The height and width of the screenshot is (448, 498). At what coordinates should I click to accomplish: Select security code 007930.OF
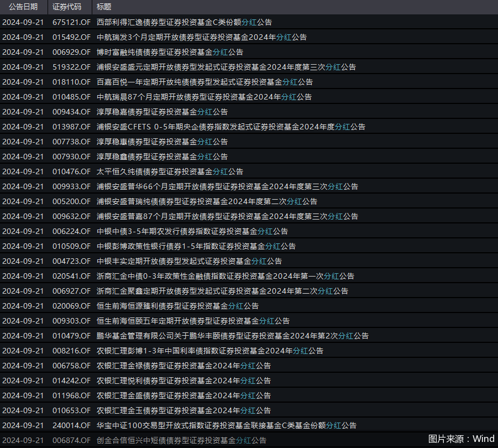pos(71,157)
